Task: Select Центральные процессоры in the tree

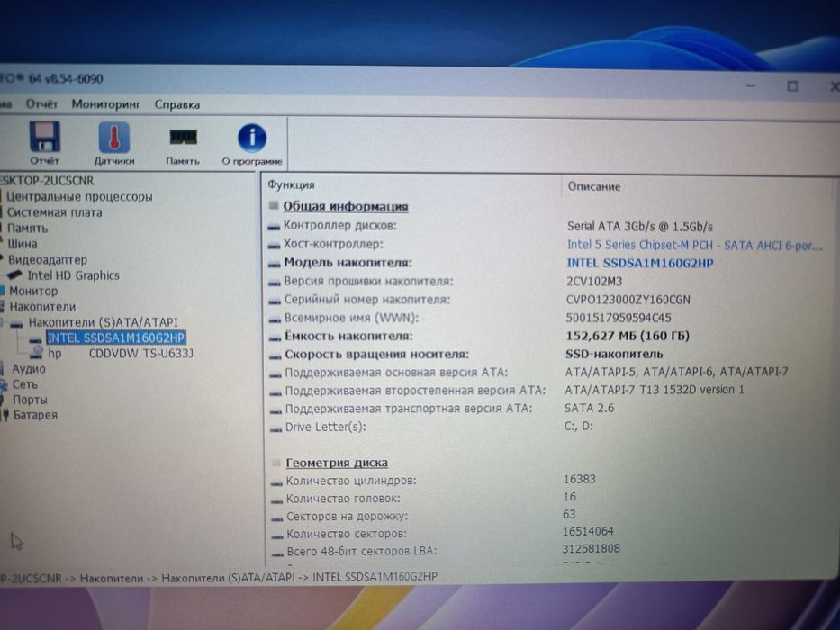Action: click(x=79, y=196)
